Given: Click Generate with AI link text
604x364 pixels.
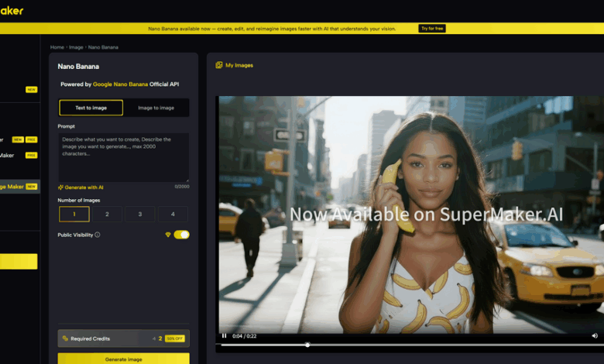Looking at the screenshot, I should point(84,187).
